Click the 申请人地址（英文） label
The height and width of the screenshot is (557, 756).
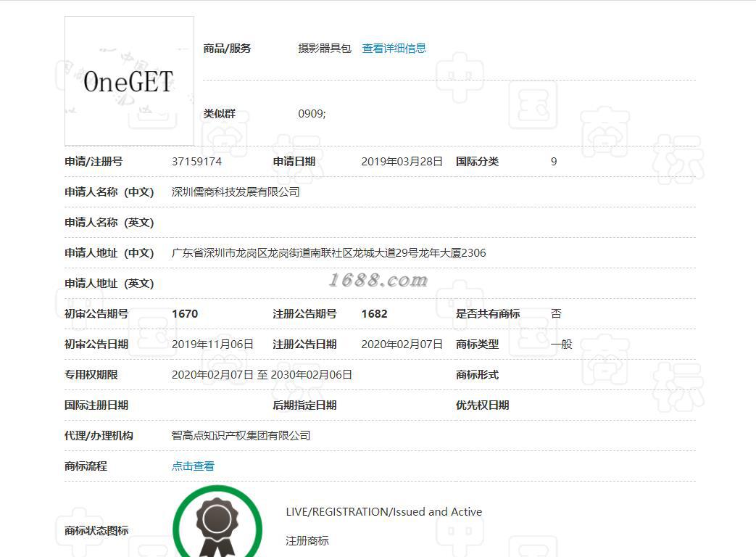pyautogui.click(x=109, y=284)
